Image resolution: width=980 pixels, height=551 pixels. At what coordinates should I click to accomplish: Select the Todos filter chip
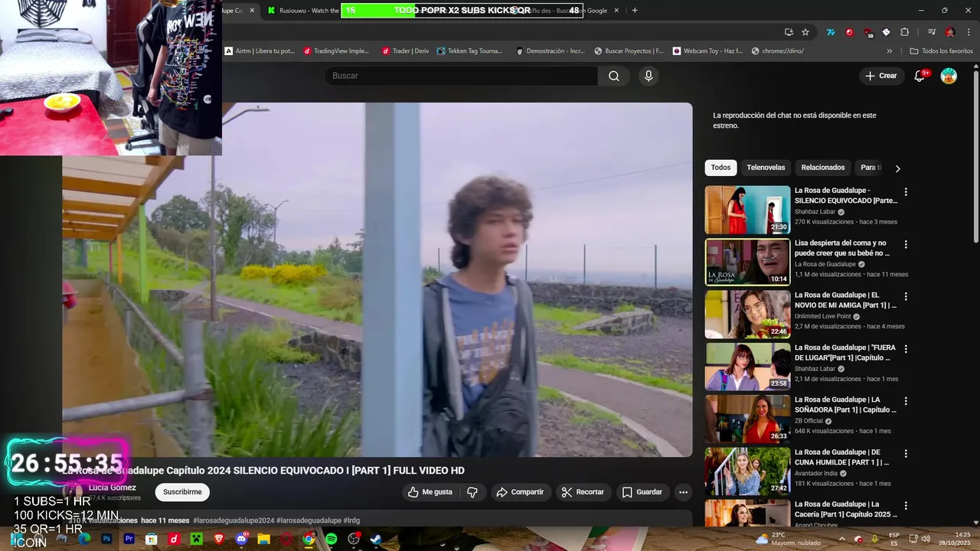720,168
